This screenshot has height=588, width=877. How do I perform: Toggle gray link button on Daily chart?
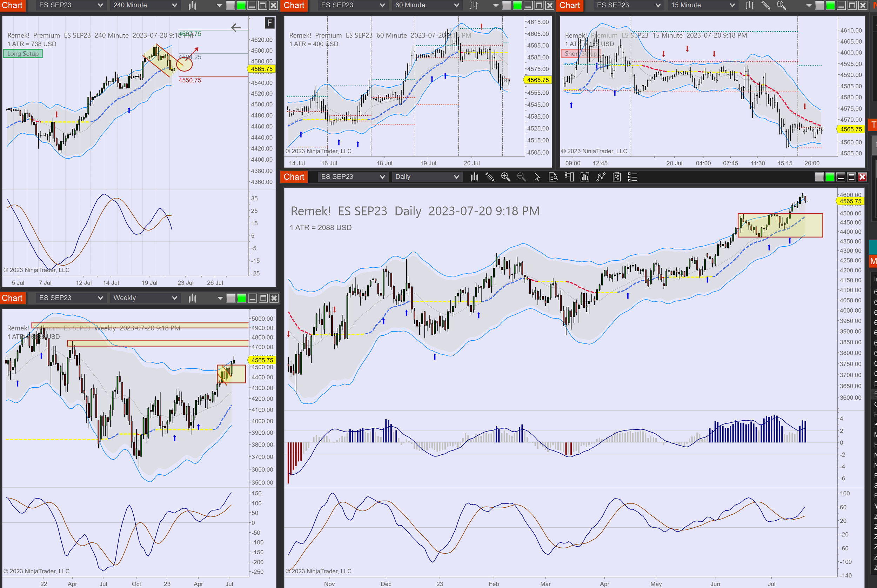(819, 177)
